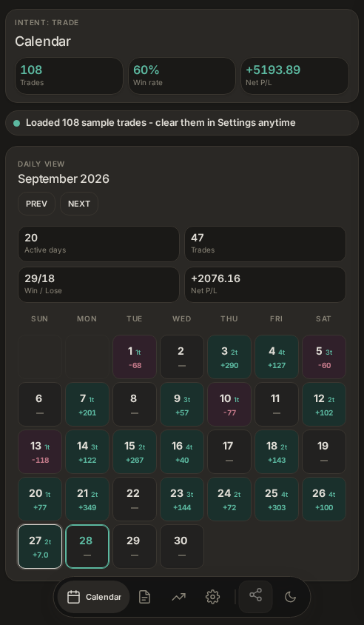Click the 60% Win rate card
Viewport: 364px width, 625px height.
(182, 76)
